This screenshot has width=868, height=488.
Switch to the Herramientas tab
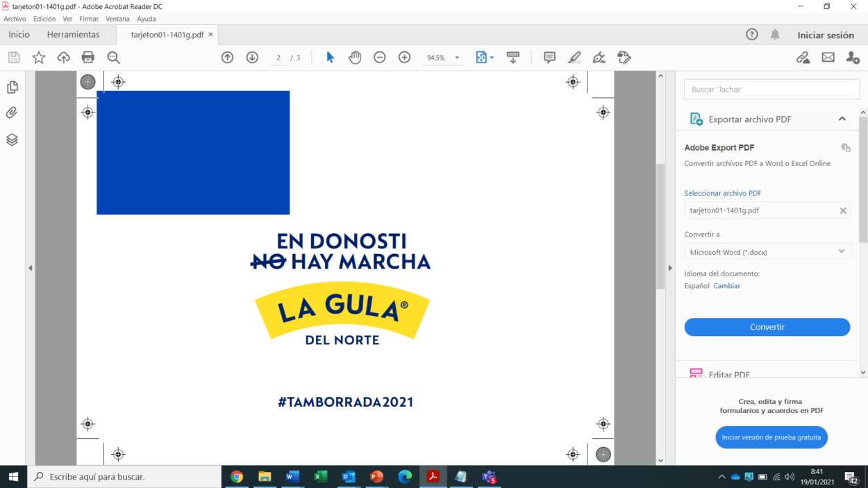click(x=73, y=35)
